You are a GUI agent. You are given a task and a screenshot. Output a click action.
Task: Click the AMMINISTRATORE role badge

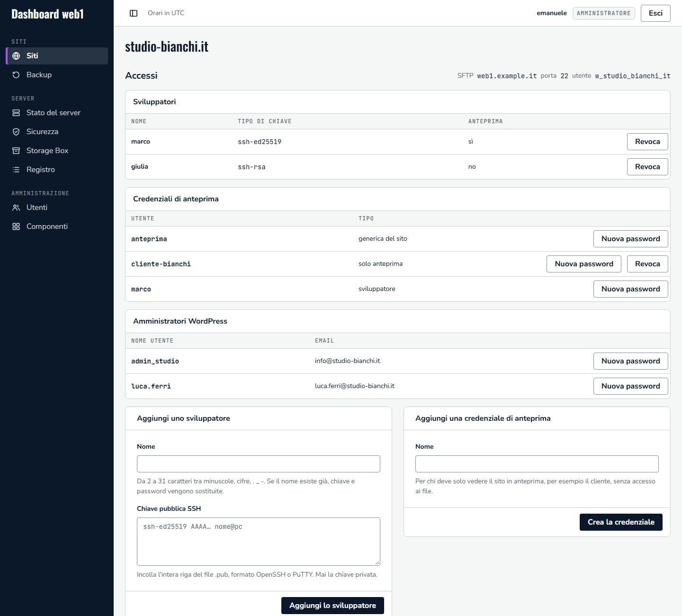tap(604, 13)
